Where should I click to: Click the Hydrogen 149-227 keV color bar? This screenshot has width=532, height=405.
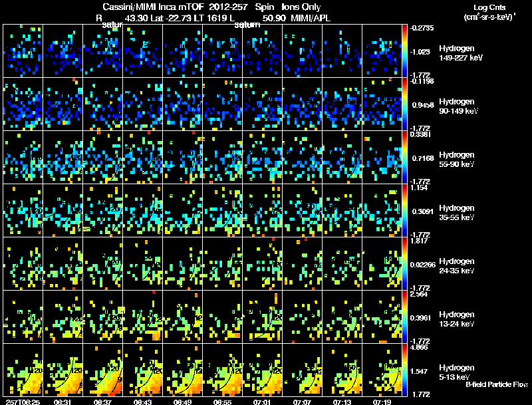tap(404, 51)
